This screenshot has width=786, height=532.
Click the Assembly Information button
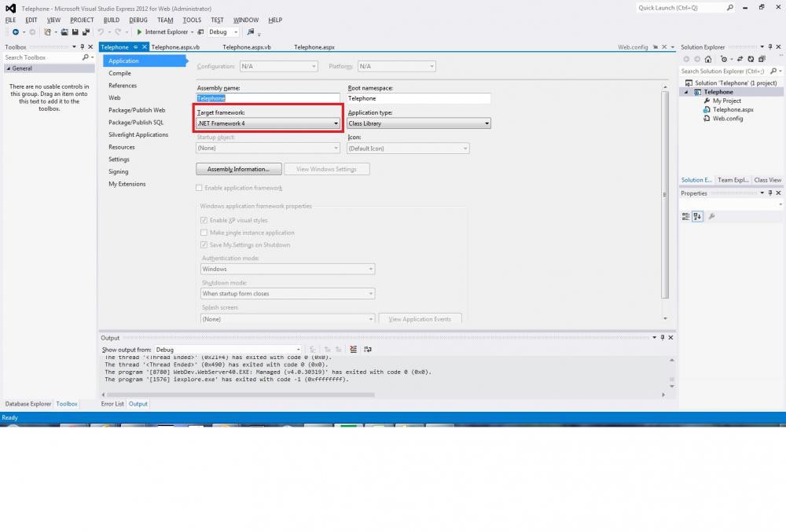(238, 169)
